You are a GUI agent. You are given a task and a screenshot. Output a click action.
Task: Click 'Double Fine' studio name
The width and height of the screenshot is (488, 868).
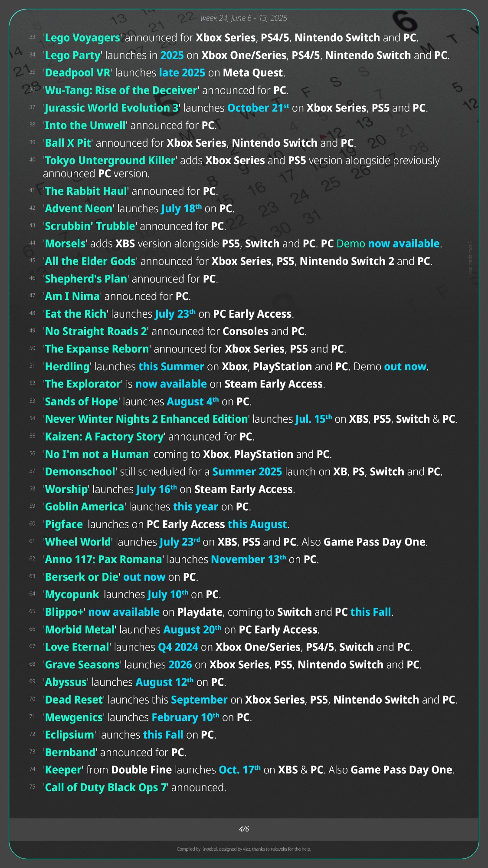(x=142, y=770)
